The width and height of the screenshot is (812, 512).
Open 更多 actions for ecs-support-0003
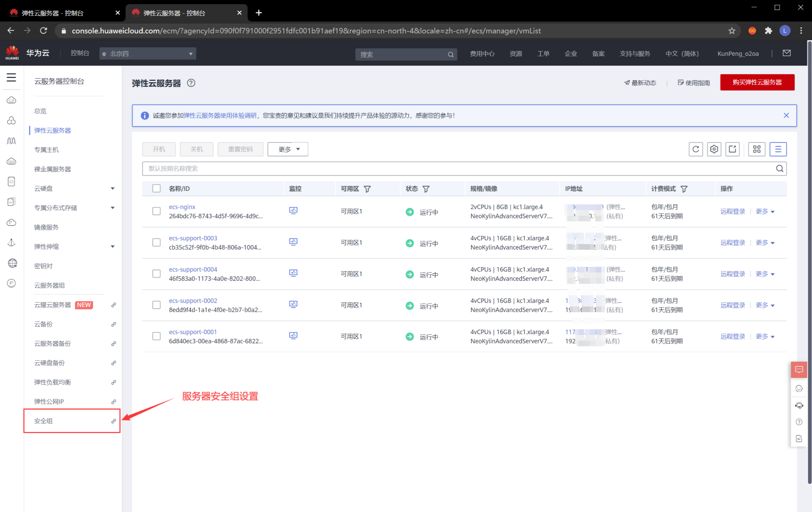pyautogui.click(x=765, y=242)
